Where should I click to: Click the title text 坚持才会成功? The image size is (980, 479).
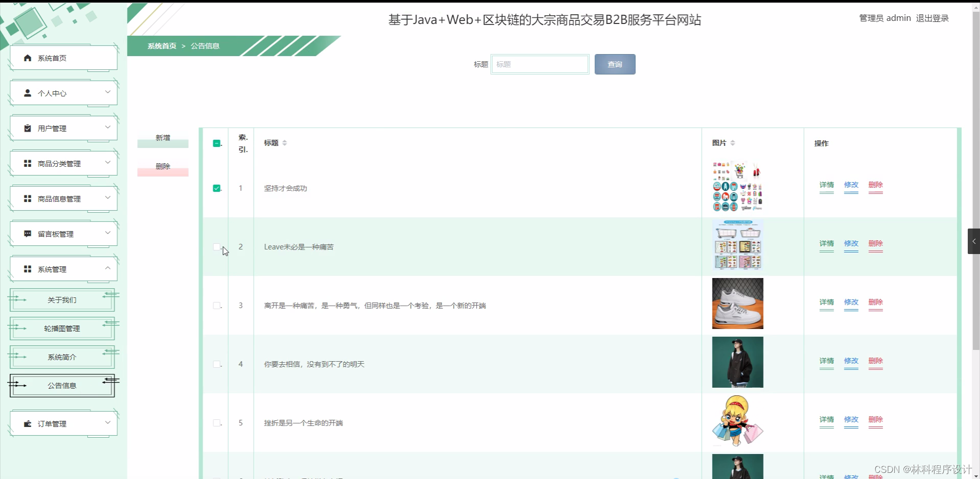tap(285, 189)
